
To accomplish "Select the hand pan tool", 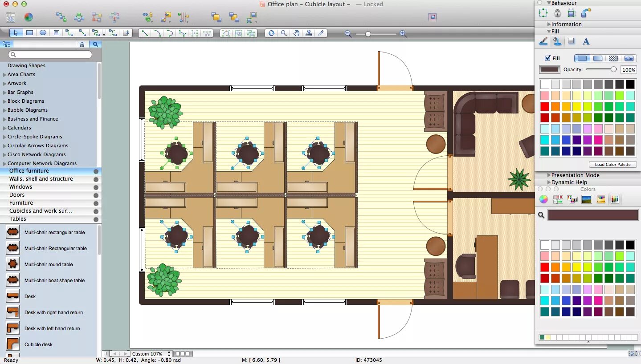I will click(296, 33).
